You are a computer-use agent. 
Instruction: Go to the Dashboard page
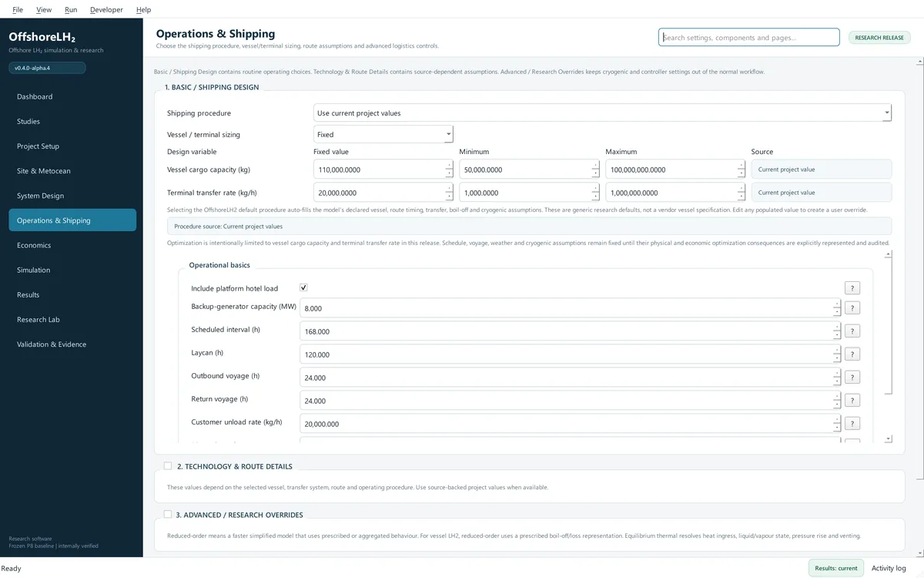[72, 96]
